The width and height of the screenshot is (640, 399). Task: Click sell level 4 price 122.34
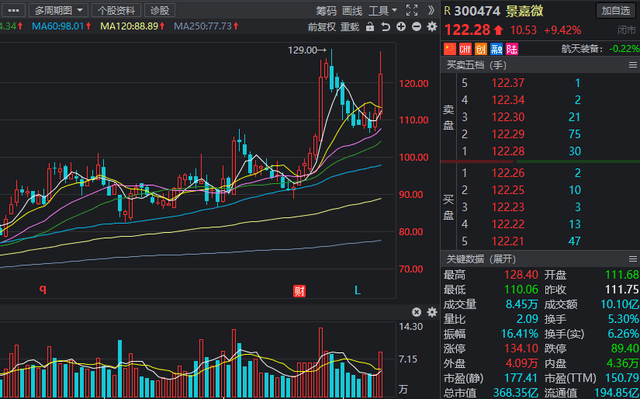point(508,100)
